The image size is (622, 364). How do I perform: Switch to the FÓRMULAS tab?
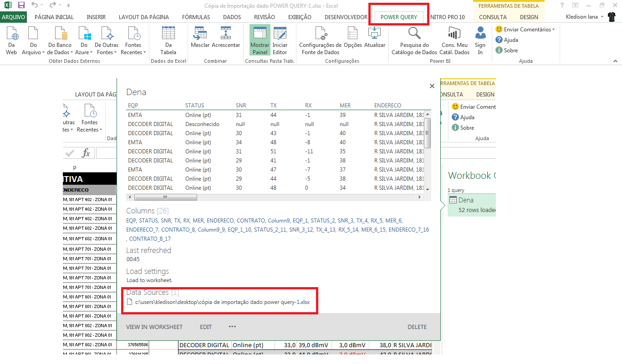(x=196, y=17)
